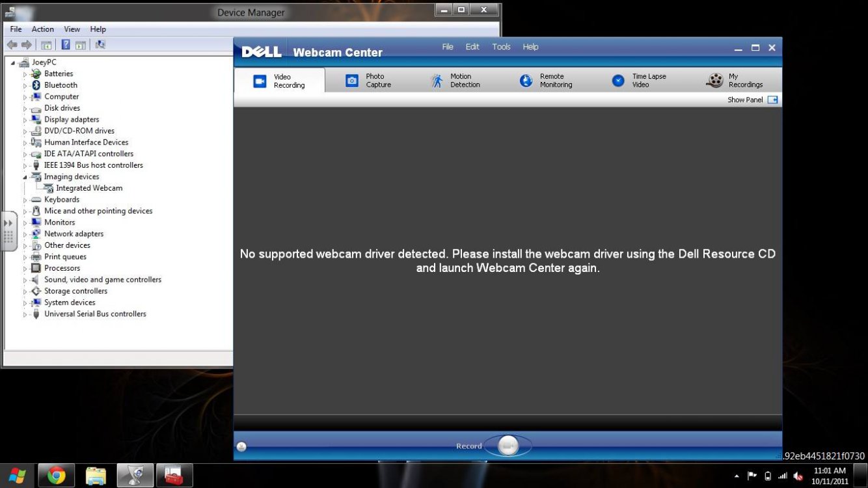The width and height of the screenshot is (868, 488).
Task: Click the eject icon at bottom-left of Webcam Center
Action: tap(241, 446)
